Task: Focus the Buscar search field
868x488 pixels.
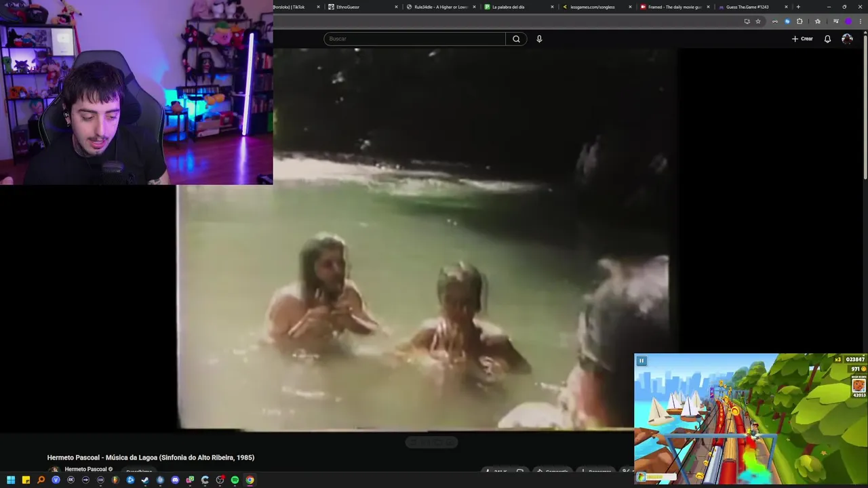Action: coord(414,39)
